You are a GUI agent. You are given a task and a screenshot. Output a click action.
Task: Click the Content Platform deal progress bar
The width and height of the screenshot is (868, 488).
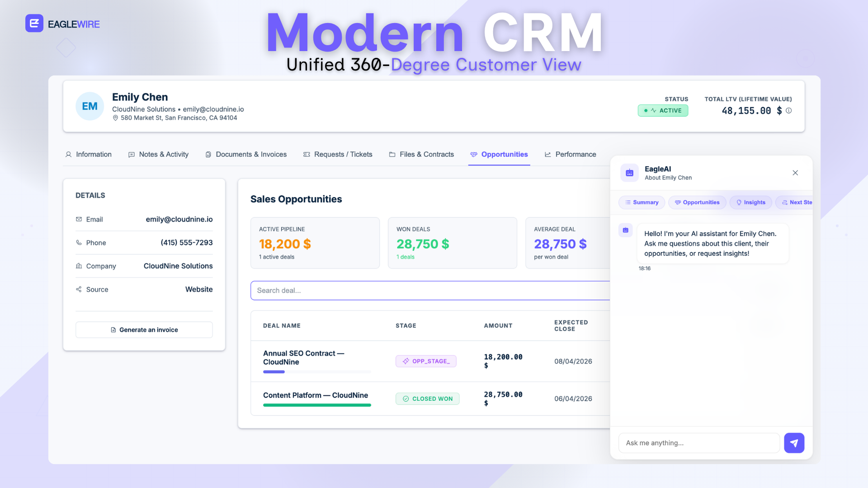[x=317, y=405]
